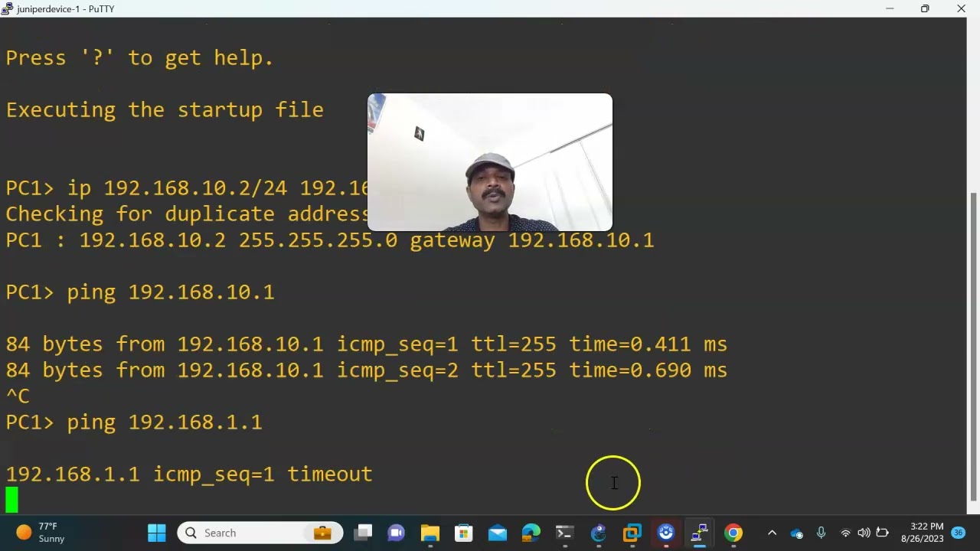The height and width of the screenshot is (551, 980).
Task: Restore down the PuTTY window
Action: [x=925, y=8]
